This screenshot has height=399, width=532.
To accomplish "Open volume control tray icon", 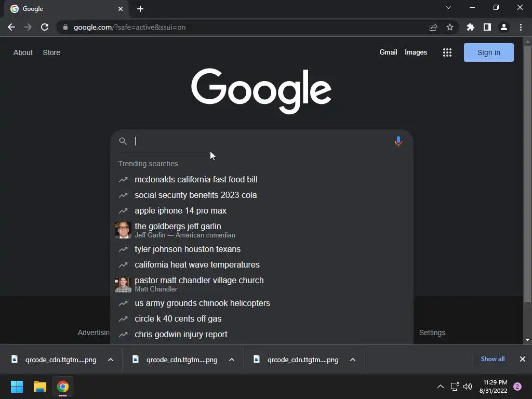I will (x=468, y=387).
